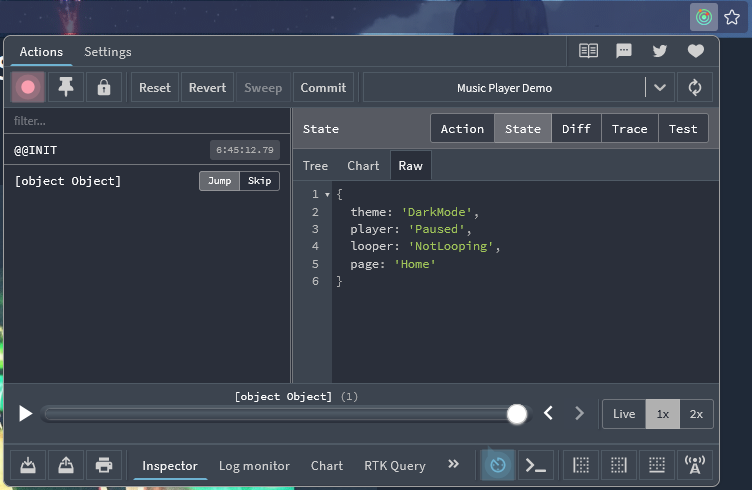Screen dimensions: 752x490
Task: Switch to the Log monitor tab
Action: coord(254,466)
